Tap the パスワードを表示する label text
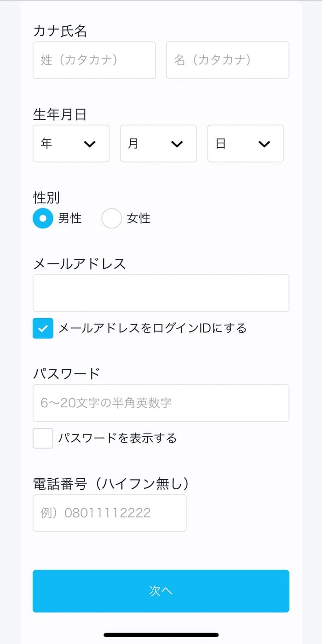The image size is (322, 644). (117, 438)
